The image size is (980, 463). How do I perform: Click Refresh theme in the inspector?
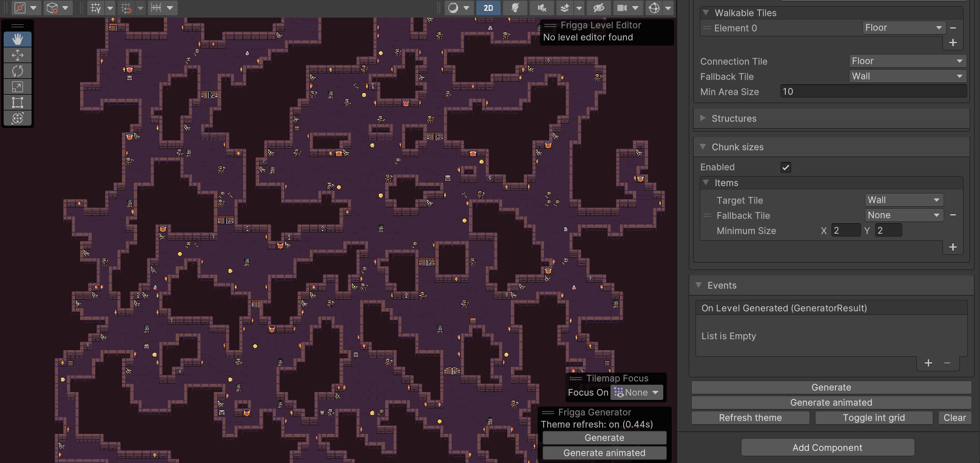[x=750, y=418]
